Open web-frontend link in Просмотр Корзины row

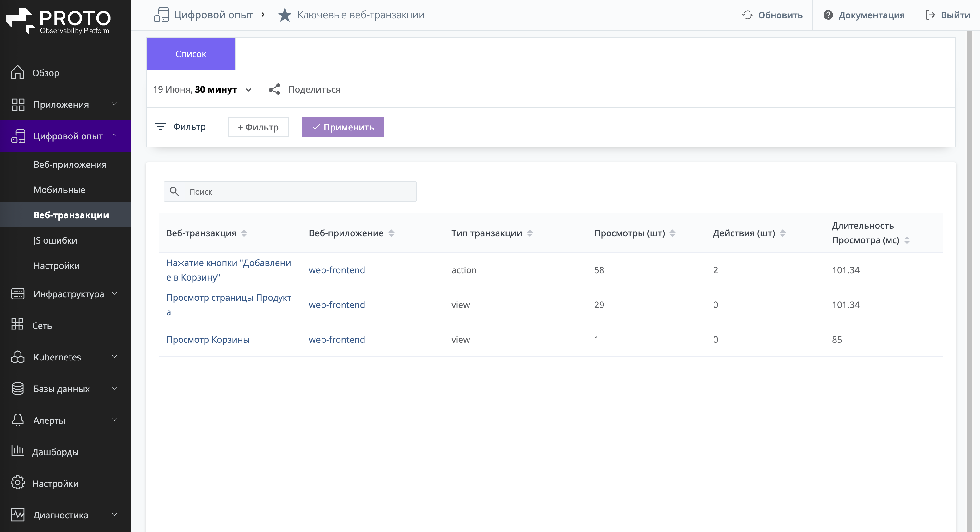click(337, 339)
